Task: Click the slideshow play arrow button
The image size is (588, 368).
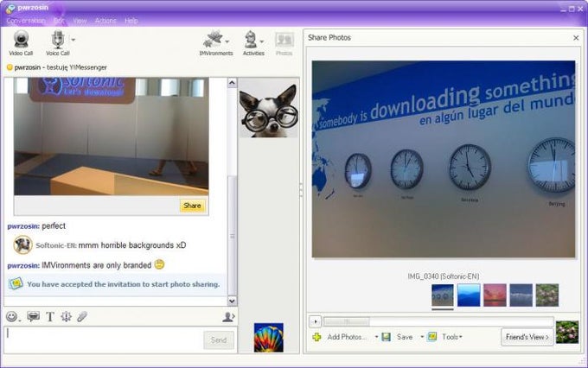Action: tap(316, 321)
